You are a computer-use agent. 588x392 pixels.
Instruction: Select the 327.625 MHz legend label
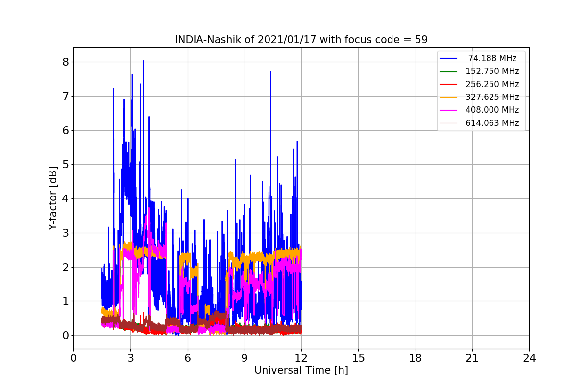coord(492,97)
